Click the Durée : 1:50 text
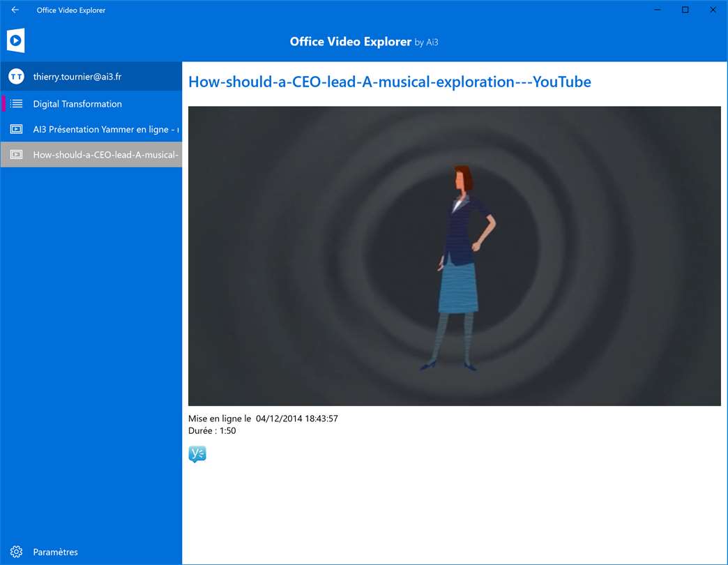The height and width of the screenshot is (565, 728). tap(212, 431)
